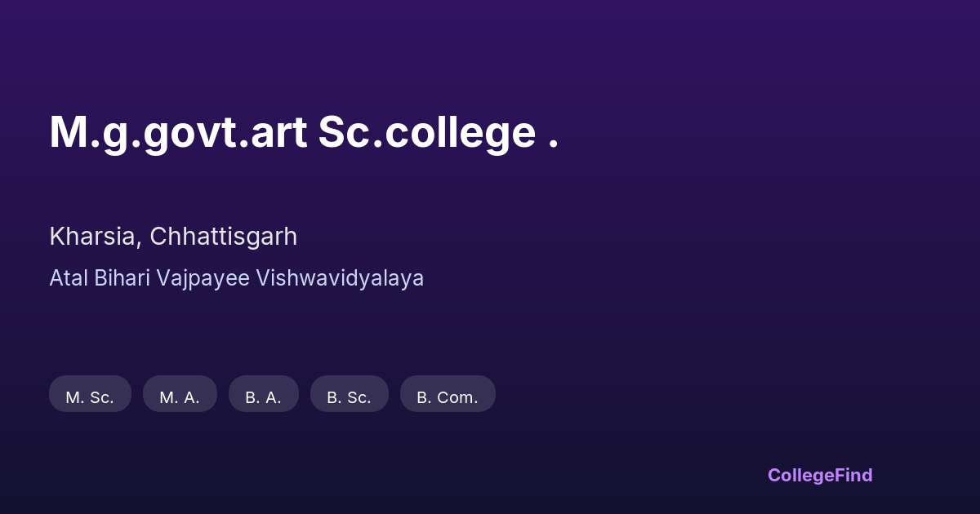This screenshot has height=514, width=980.
Task: Click the B. Sc. course chip
Action: tap(349, 394)
